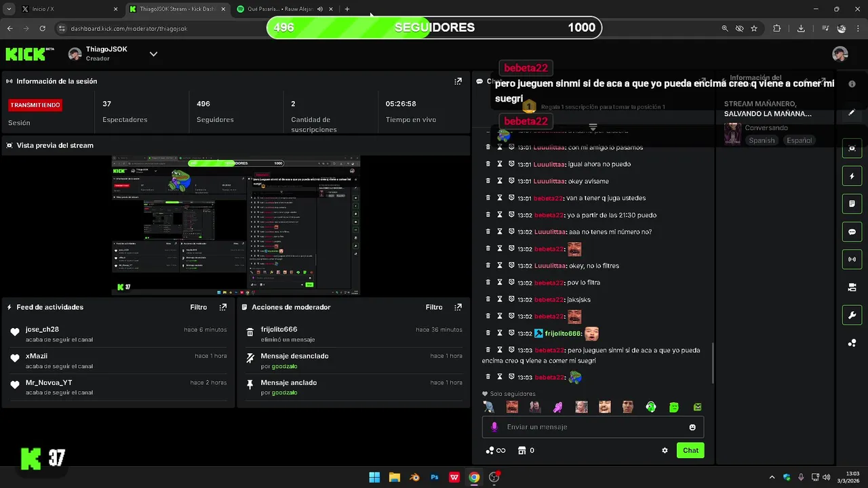The image size is (868, 488).
Task: Click the 'frijolito666 eliminó un mensaje' entry
Action: click(354, 334)
